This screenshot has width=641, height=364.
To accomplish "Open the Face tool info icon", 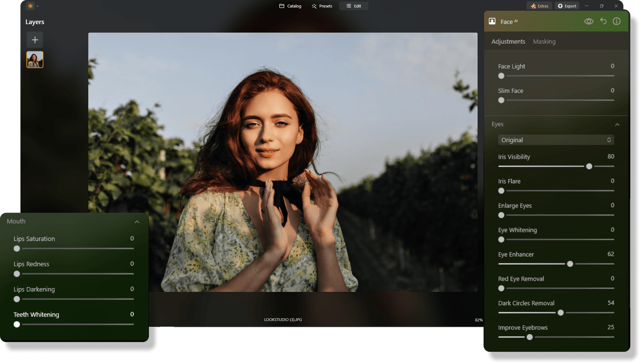I will click(616, 21).
